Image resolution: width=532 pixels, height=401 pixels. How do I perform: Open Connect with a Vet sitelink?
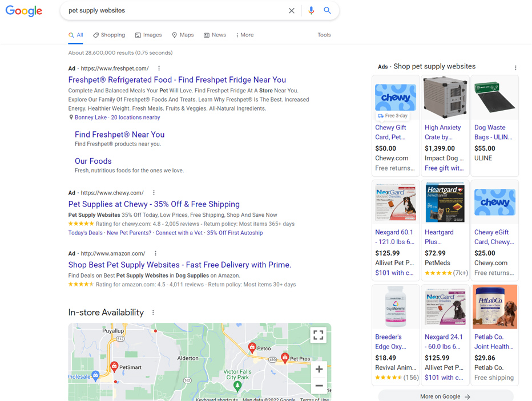(x=179, y=233)
